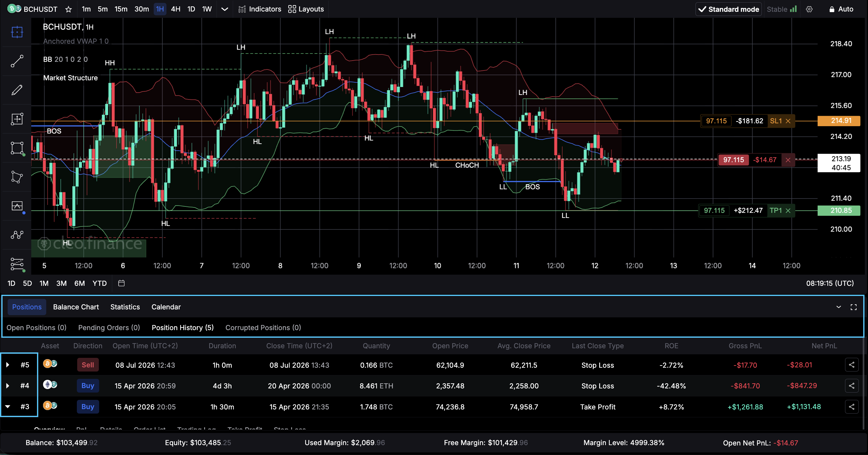Screen dimensions: 868x455
Task: Set chart range to 3M
Action: [x=61, y=283]
